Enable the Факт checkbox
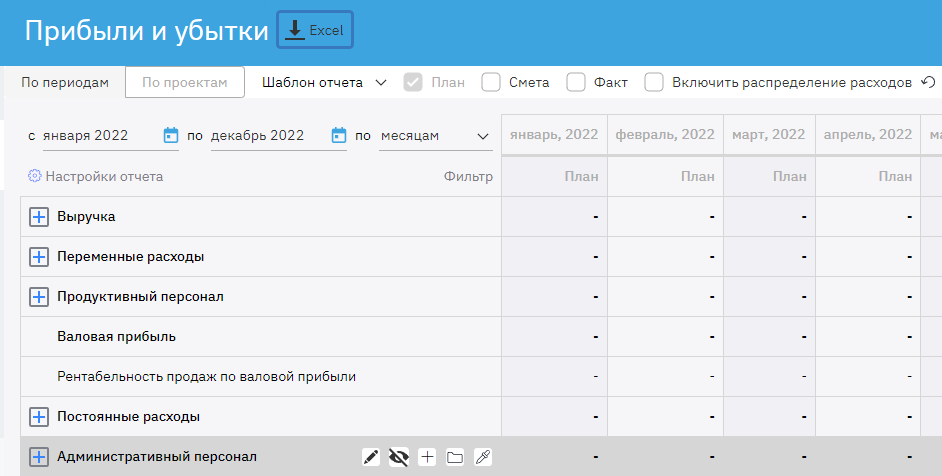This screenshot has width=942, height=476. pos(576,82)
